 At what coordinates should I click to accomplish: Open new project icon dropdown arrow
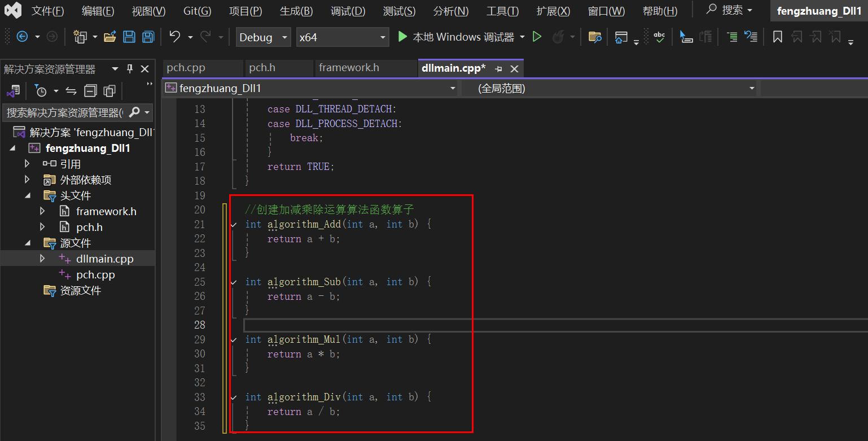(95, 37)
